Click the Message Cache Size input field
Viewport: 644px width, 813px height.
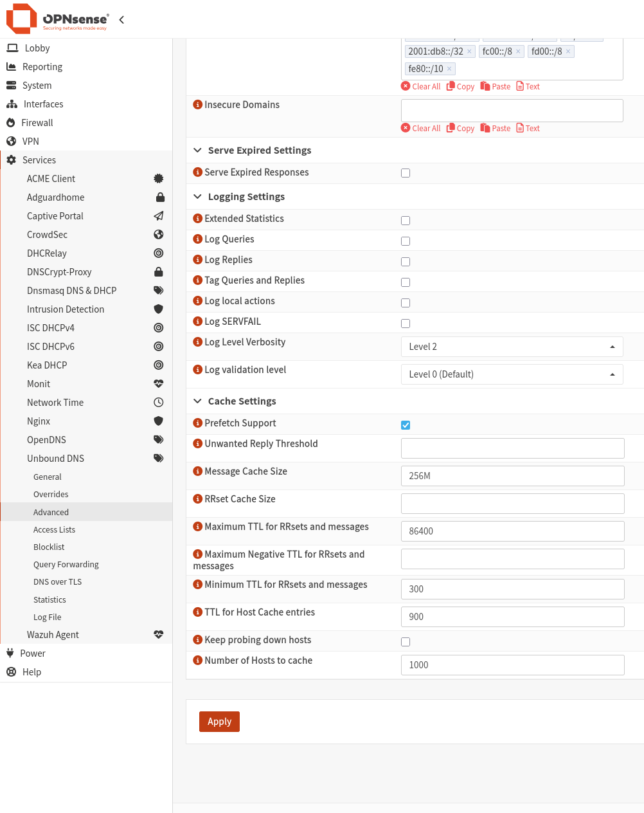pos(513,476)
